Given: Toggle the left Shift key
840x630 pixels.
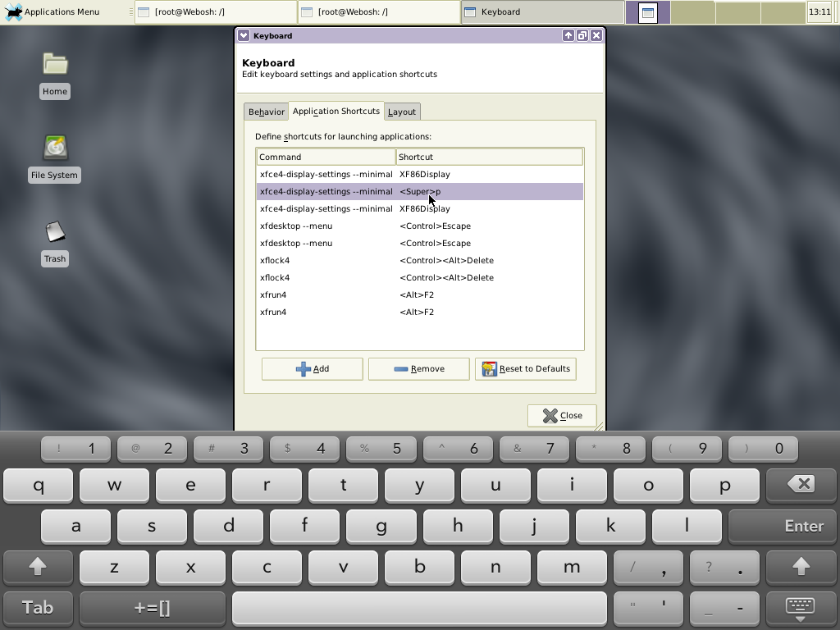Looking at the screenshot, I should 38,567.
